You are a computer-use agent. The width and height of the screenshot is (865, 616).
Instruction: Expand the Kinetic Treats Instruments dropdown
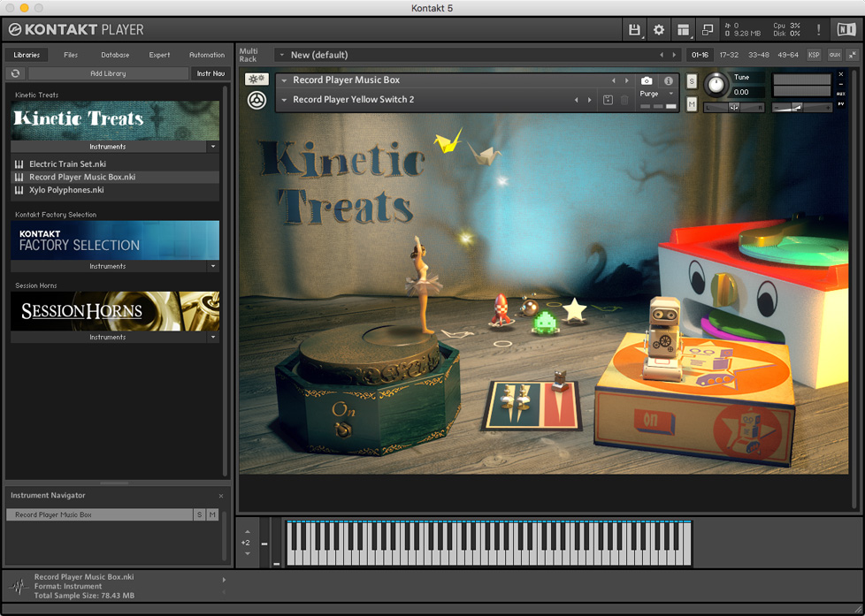[x=212, y=147]
